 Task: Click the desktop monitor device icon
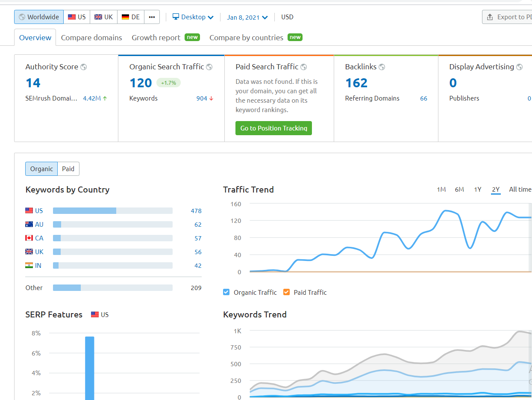(x=176, y=17)
